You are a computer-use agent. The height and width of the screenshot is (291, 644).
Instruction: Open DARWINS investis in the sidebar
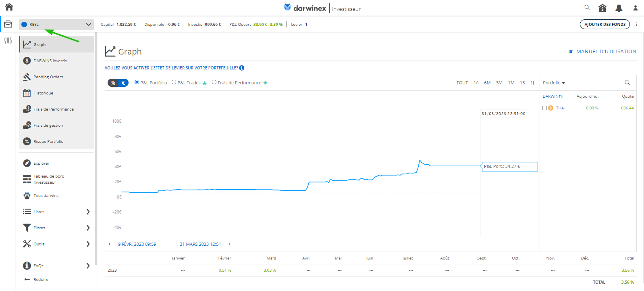pyautogui.click(x=50, y=61)
